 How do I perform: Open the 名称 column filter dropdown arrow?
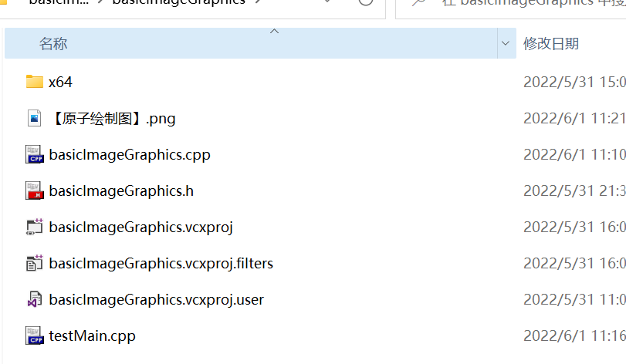click(x=506, y=43)
